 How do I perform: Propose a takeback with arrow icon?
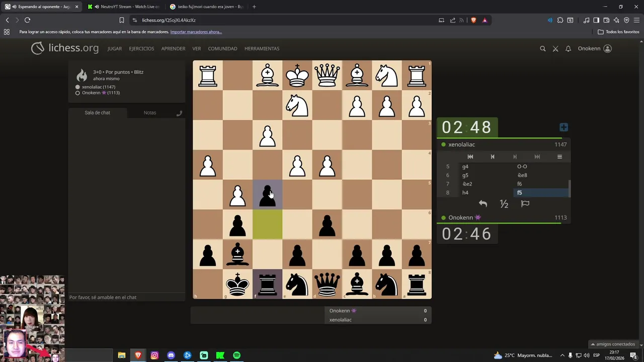(482, 204)
